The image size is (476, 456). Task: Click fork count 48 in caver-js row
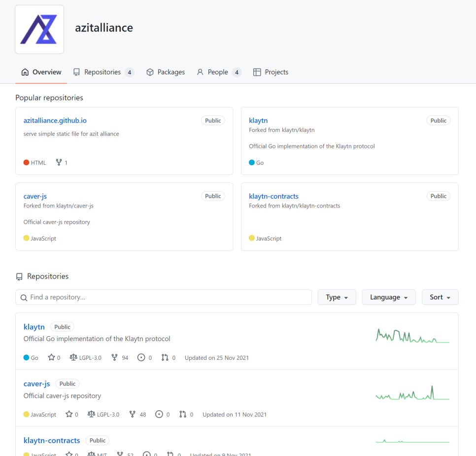[x=138, y=415]
